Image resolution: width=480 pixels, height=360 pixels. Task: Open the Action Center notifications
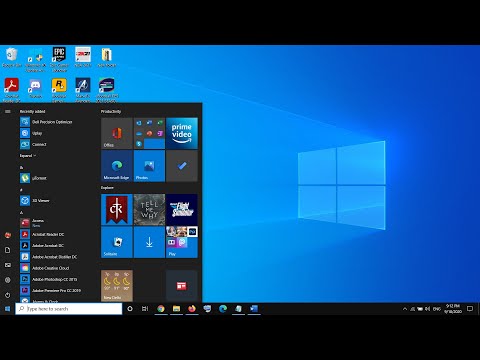(470, 309)
